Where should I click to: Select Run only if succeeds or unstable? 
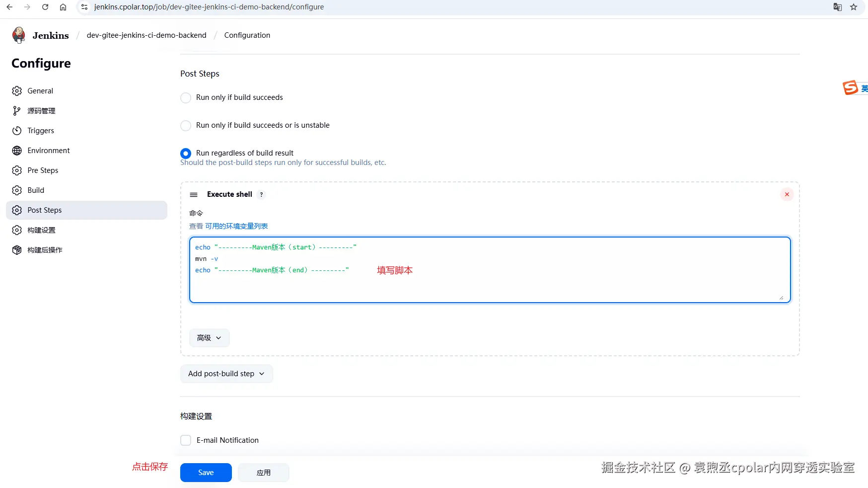(x=186, y=126)
